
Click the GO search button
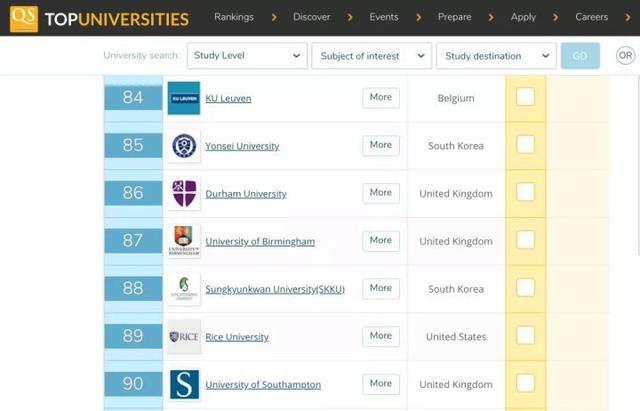(580, 56)
